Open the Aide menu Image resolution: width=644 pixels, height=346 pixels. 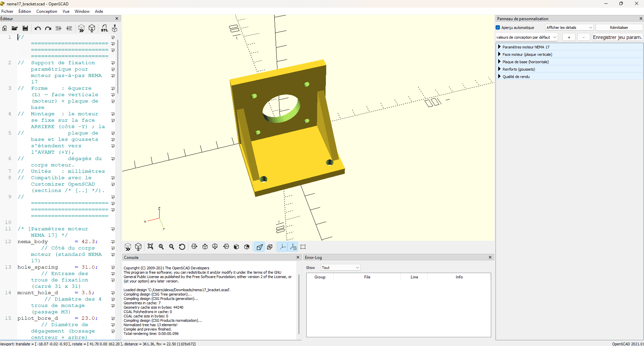tap(99, 11)
